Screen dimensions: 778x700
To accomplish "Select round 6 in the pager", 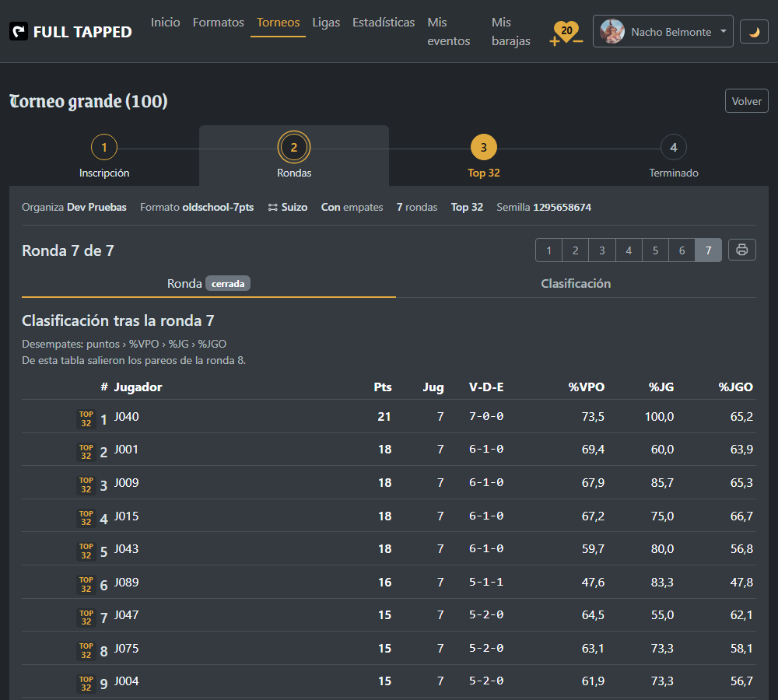I will click(x=682, y=250).
